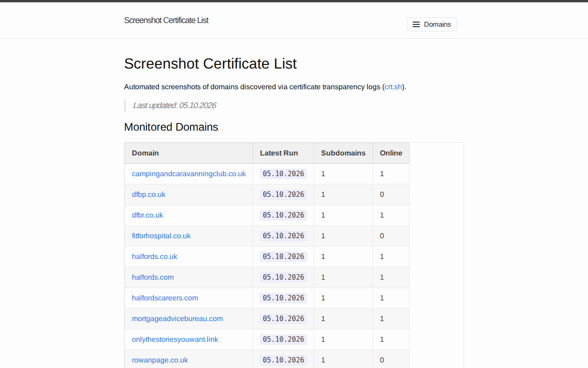Click Online value 1 for halfords.com
588x368 pixels.
tap(382, 277)
